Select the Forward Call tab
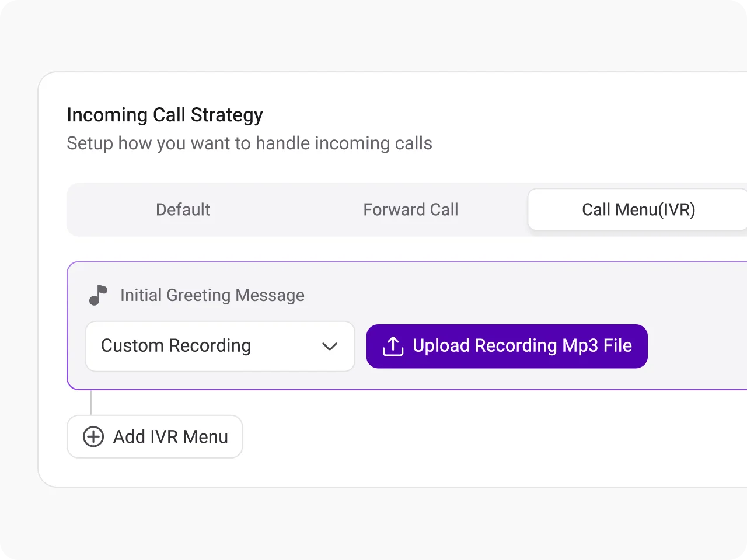 [411, 210]
